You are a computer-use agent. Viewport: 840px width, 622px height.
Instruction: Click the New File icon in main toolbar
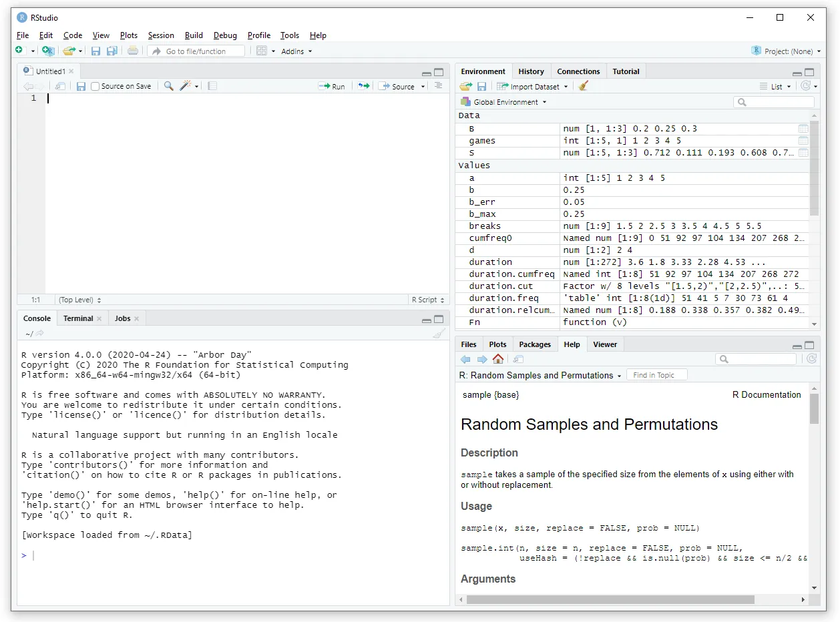19,51
